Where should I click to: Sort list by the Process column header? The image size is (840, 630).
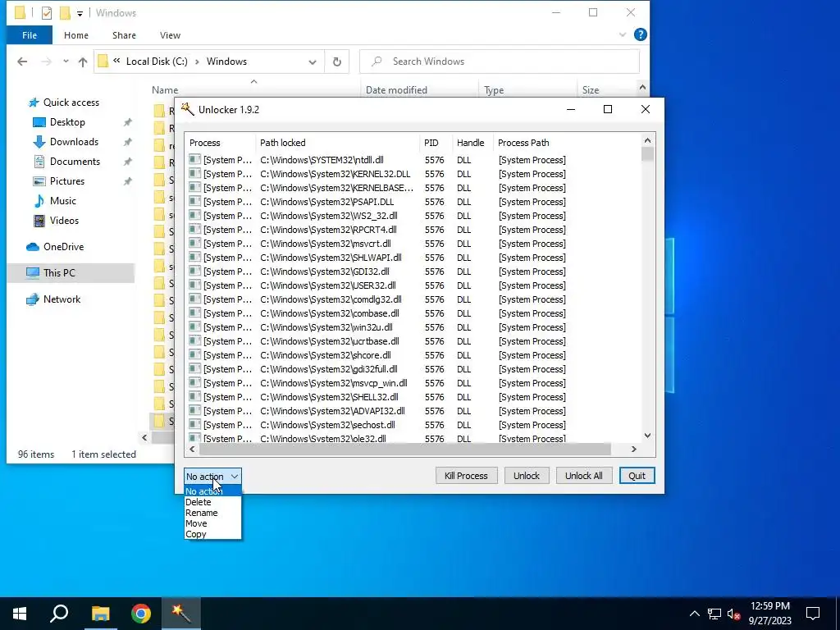[x=220, y=143]
